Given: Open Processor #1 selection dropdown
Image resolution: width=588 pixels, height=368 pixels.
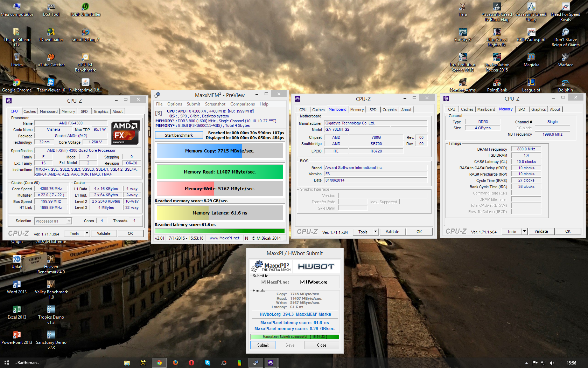Looking at the screenshot, I should pyautogui.click(x=53, y=221).
